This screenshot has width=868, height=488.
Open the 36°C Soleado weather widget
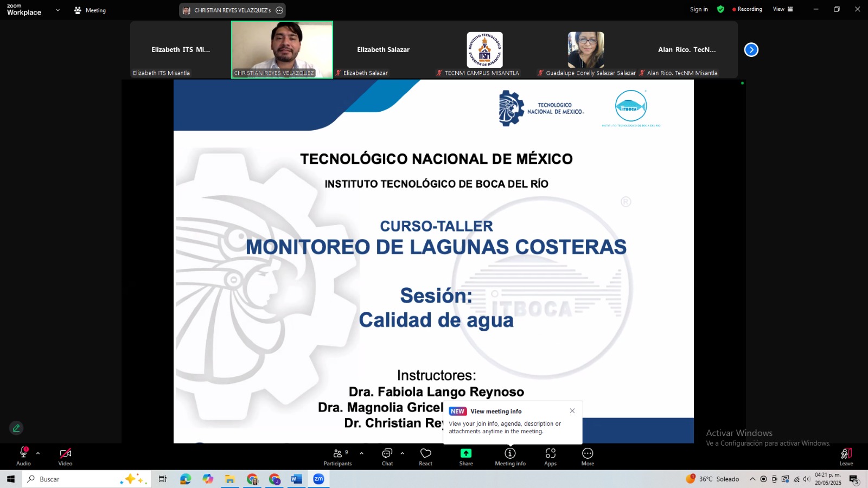[x=712, y=479]
